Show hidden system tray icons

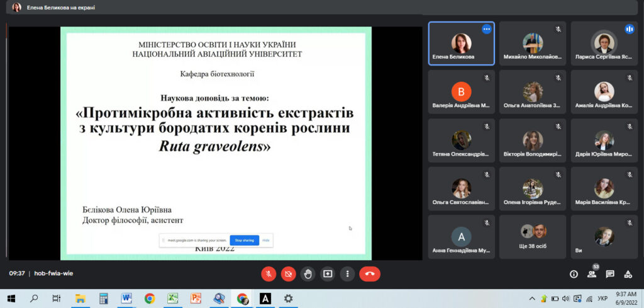coord(533,299)
